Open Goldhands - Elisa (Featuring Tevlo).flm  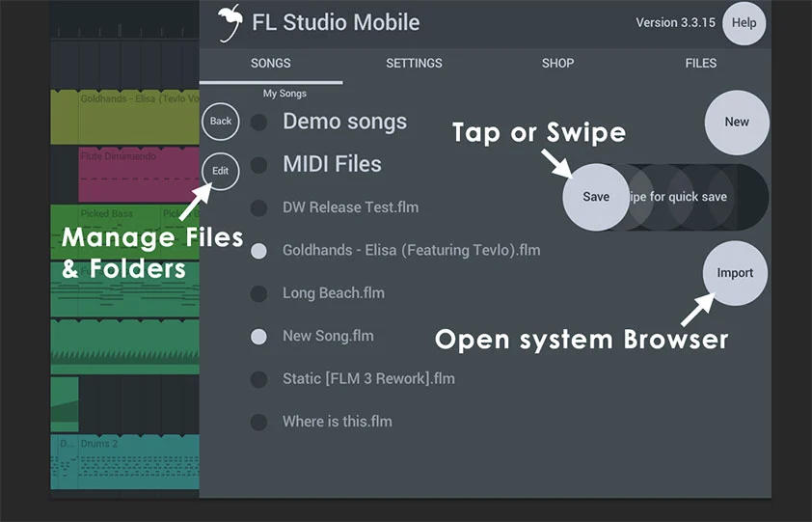[x=411, y=250]
